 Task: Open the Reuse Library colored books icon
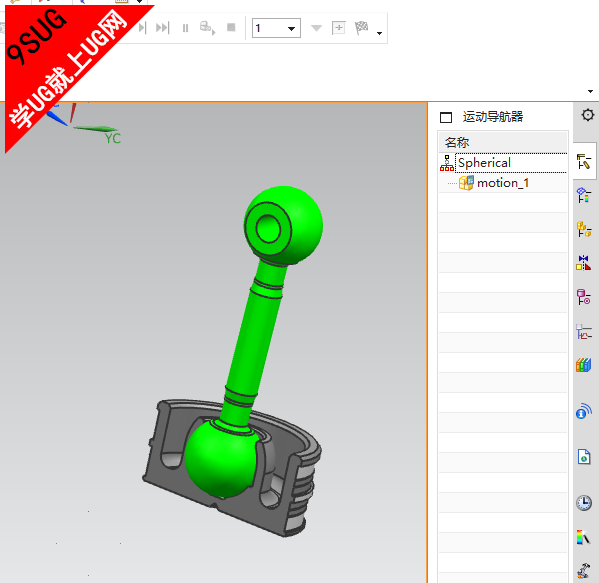[584, 365]
